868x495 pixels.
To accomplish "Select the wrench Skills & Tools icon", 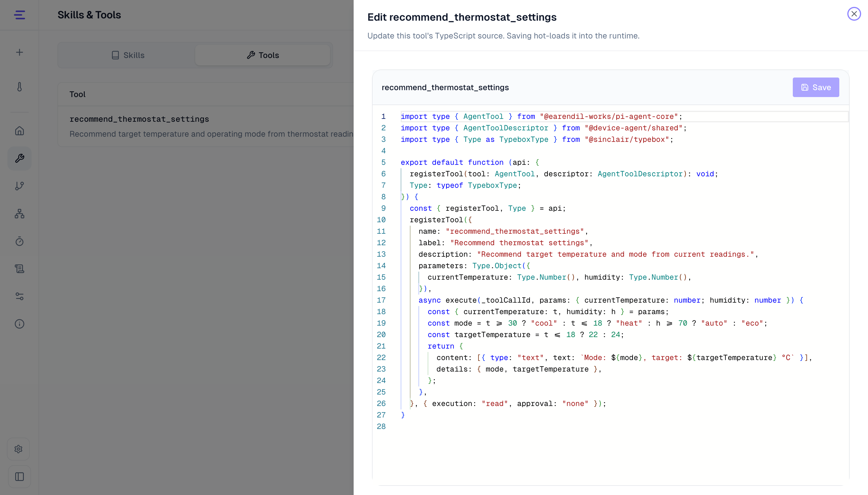I will 19,158.
